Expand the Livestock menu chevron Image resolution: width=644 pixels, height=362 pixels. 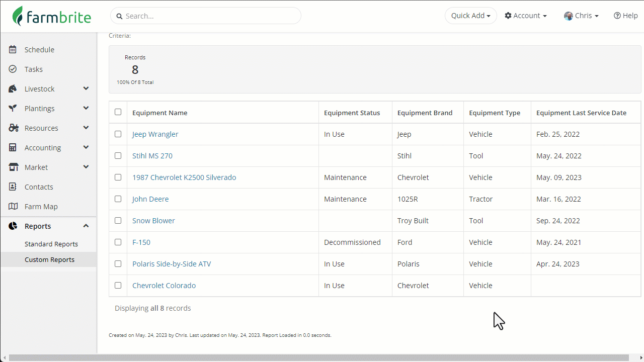tap(86, 88)
